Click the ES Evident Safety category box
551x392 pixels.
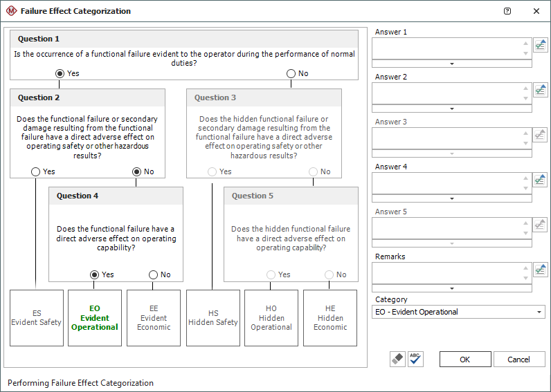click(37, 318)
